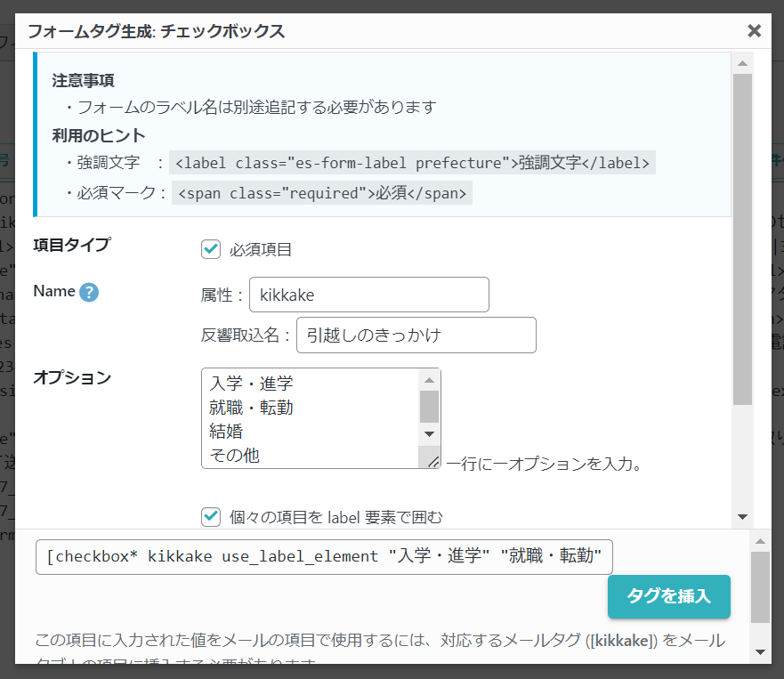This screenshot has height=679, width=784.
Task: Uncheck 個々の項目を label 要素で囲む
Action: point(211,516)
